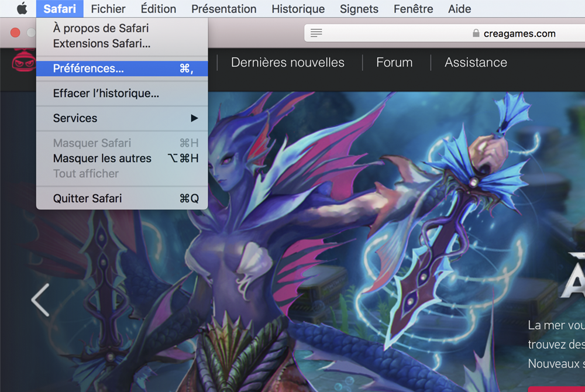Click the Reader view icon in address bar

tap(316, 33)
